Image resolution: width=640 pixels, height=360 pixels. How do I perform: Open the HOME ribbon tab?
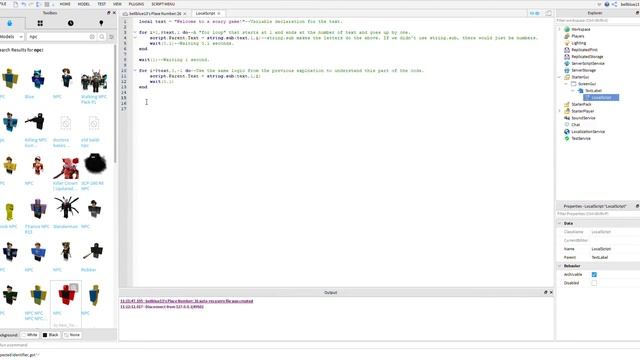(x=65, y=4)
